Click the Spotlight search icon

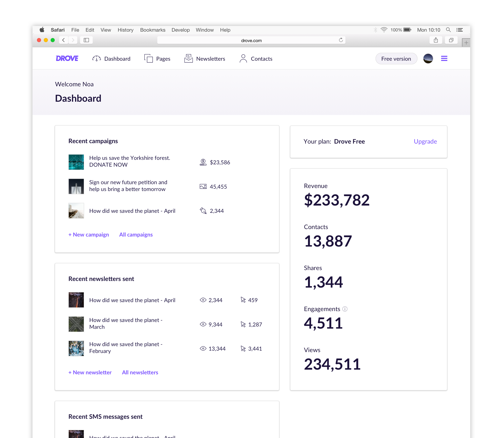coord(448,30)
